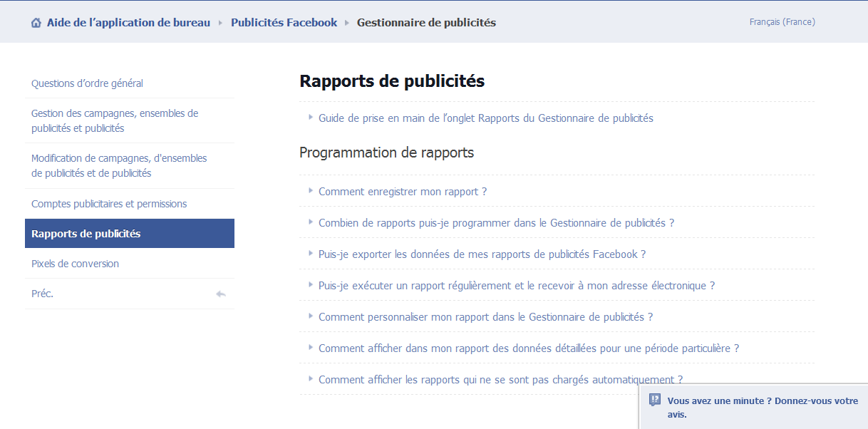Click Vous avez une minute feedback prompt
Viewport: 868px width, 429px height.
(763, 408)
